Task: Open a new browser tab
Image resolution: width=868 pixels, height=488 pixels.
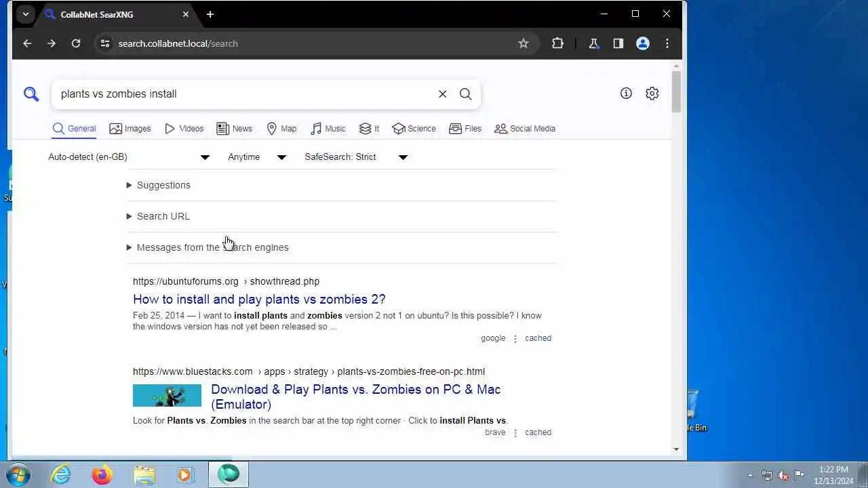Action: click(210, 14)
